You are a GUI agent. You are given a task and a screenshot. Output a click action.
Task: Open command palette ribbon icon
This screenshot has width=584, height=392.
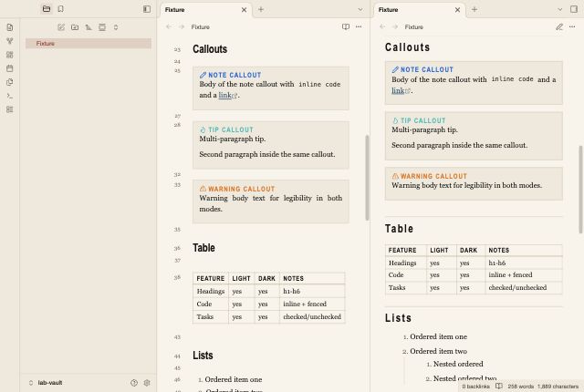click(x=10, y=96)
